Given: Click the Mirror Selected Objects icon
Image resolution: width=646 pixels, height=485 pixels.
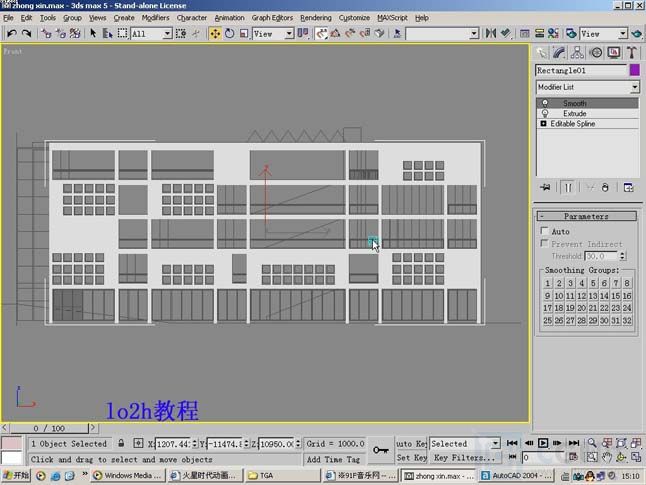Looking at the screenshot, I should click(x=491, y=33).
